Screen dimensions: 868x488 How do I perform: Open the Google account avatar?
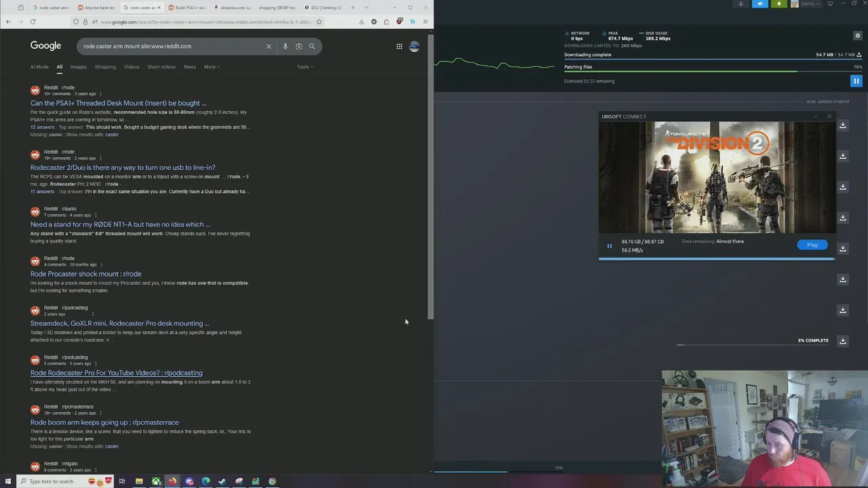point(414,46)
